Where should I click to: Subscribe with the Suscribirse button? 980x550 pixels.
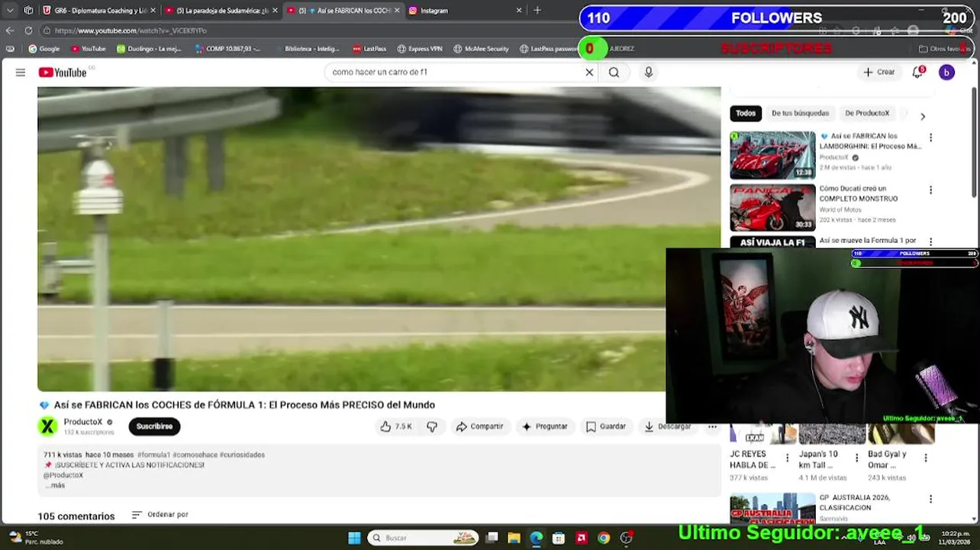point(154,426)
